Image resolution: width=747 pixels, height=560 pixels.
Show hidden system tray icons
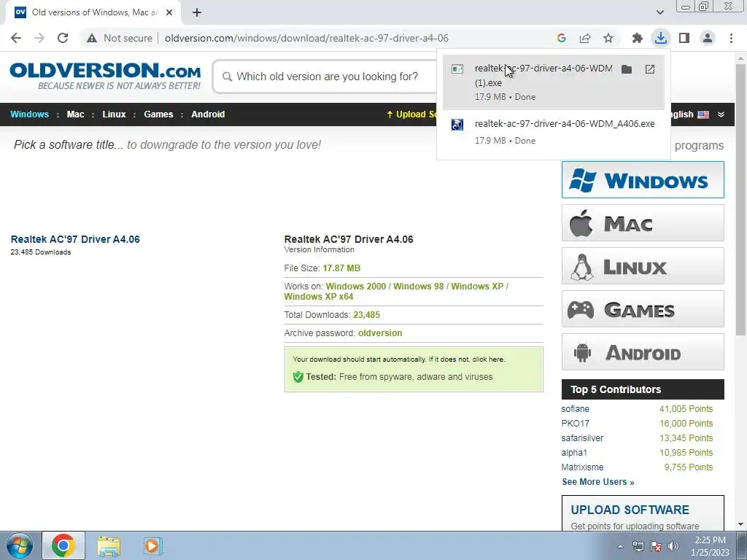(x=620, y=546)
